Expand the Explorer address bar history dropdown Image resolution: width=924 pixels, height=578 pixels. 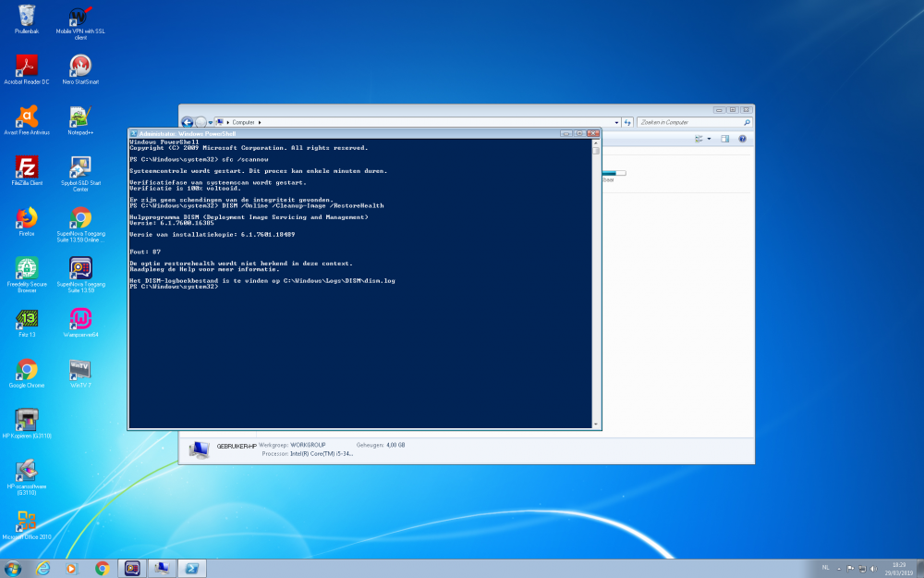(615, 122)
